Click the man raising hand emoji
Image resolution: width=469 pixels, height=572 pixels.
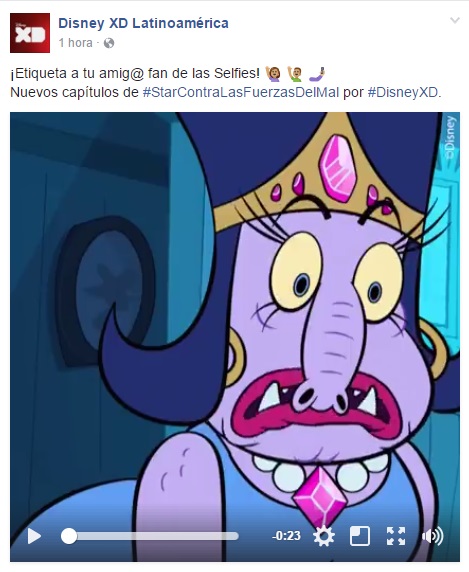point(295,74)
